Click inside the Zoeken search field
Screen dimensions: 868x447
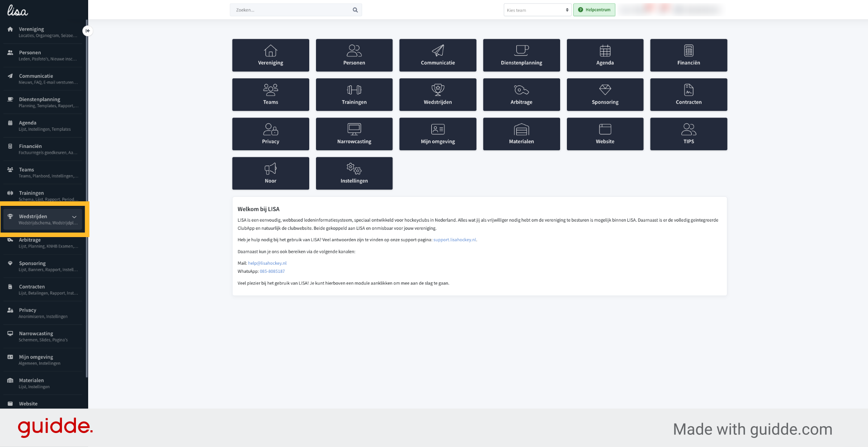pos(292,10)
